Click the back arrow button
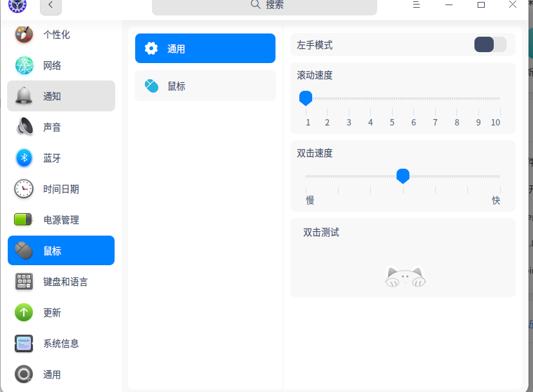 click(x=50, y=6)
